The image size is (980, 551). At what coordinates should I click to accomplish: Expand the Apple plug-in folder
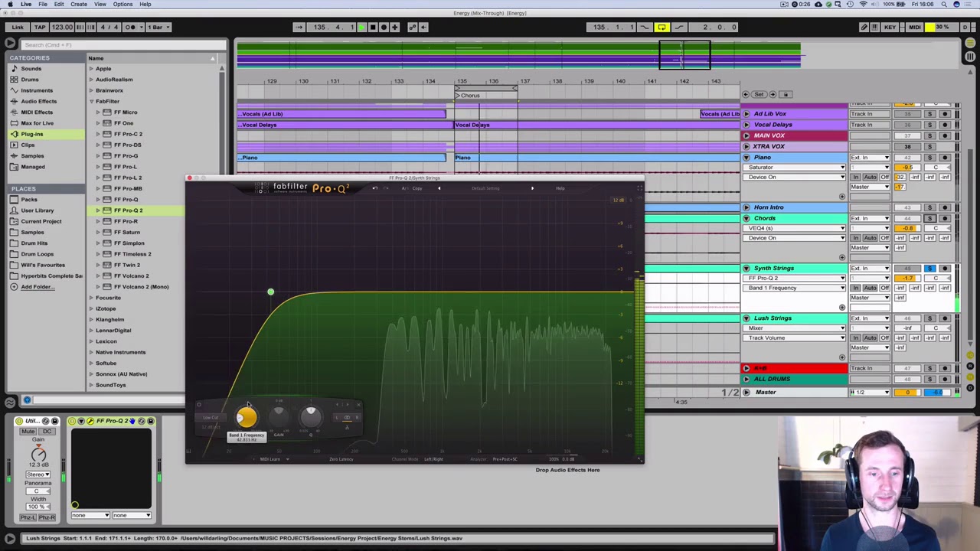point(91,69)
